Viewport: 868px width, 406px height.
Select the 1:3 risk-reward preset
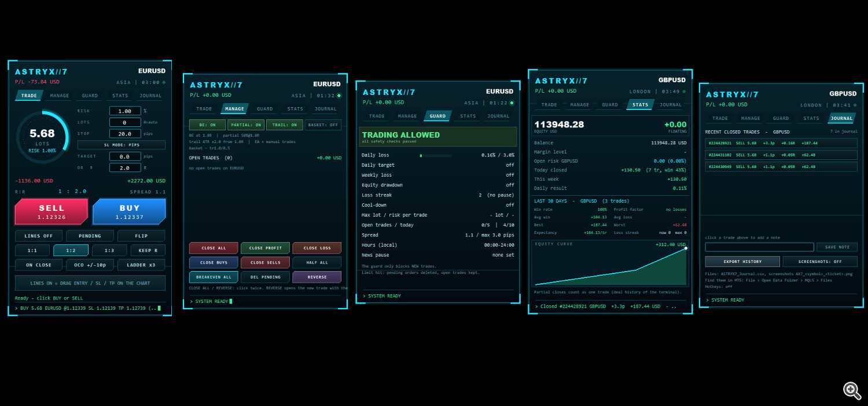click(x=109, y=250)
